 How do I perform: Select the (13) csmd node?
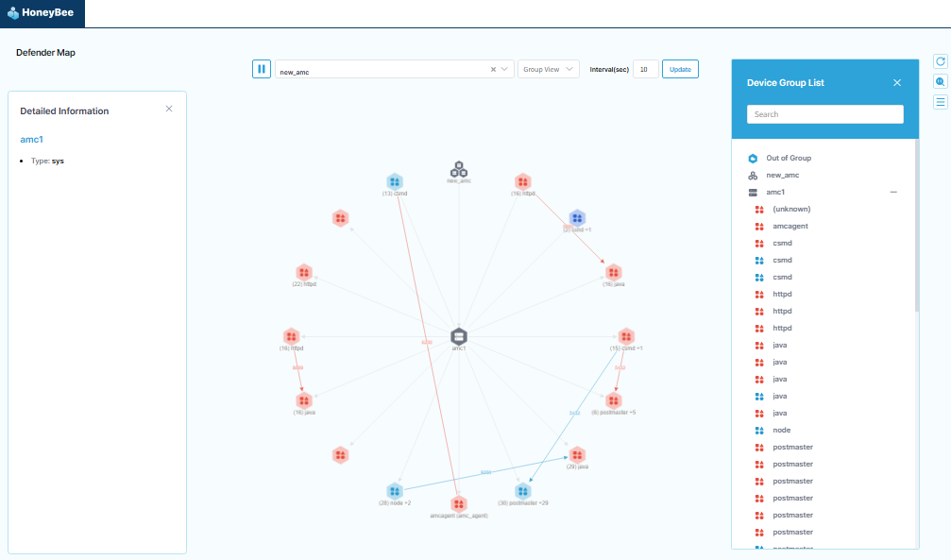[x=395, y=181]
